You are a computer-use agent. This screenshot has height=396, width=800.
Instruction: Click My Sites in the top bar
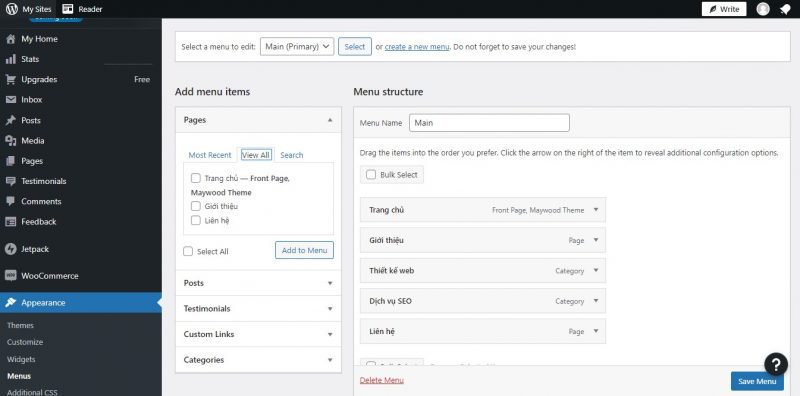tap(37, 9)
